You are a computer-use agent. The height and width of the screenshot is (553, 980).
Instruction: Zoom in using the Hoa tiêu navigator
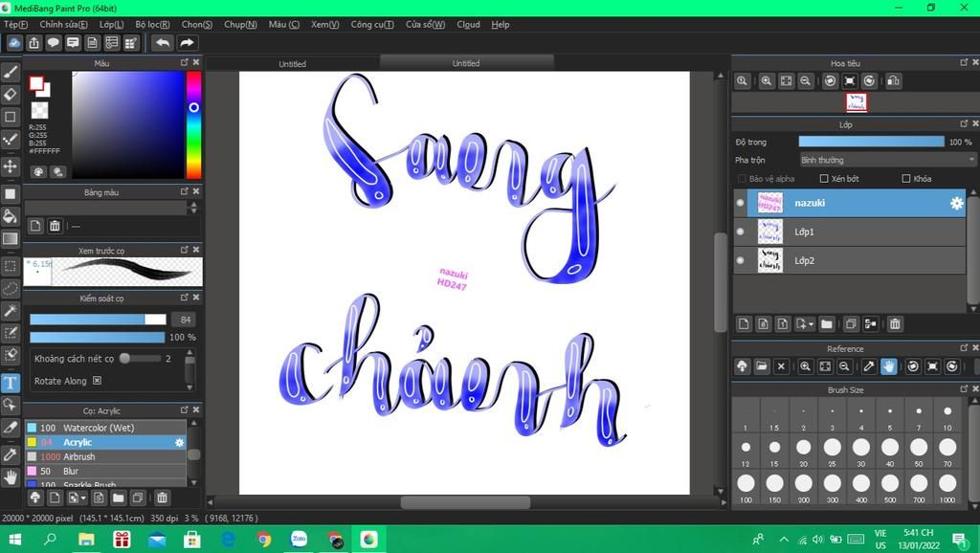tap(767, 80)
